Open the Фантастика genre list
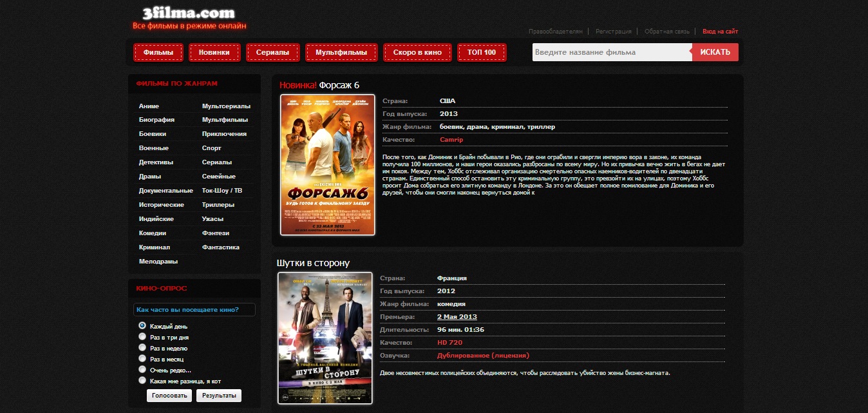Viewport: 868px width, 413px height. pos(221,247)
